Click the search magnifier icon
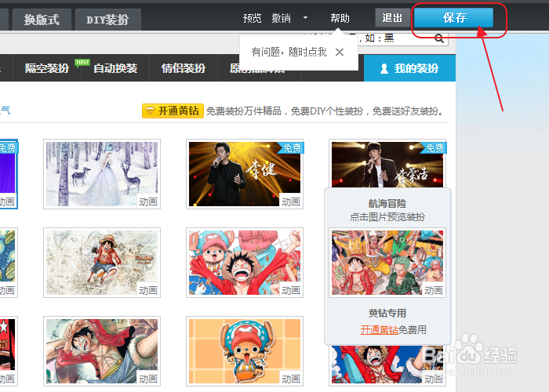 439,38
